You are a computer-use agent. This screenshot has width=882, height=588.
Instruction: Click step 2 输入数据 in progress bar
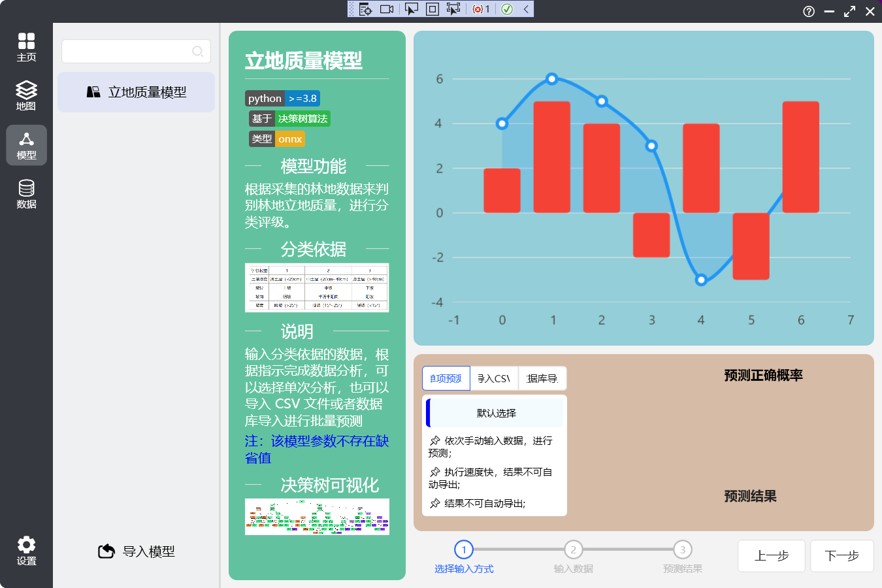click(573, 550)
